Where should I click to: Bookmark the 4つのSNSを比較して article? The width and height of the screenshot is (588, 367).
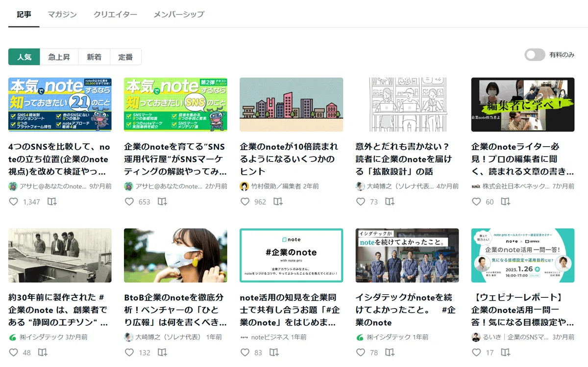pyautogui.click(x=51, y=202)
